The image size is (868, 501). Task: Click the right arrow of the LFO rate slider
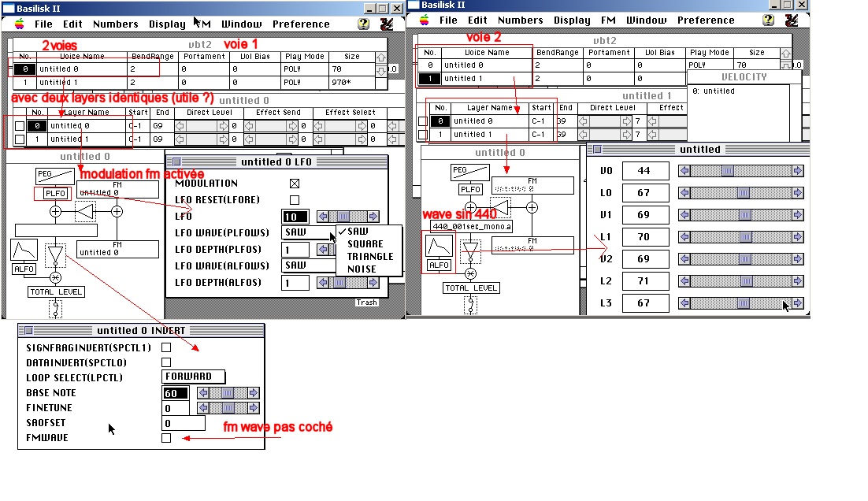373,217
